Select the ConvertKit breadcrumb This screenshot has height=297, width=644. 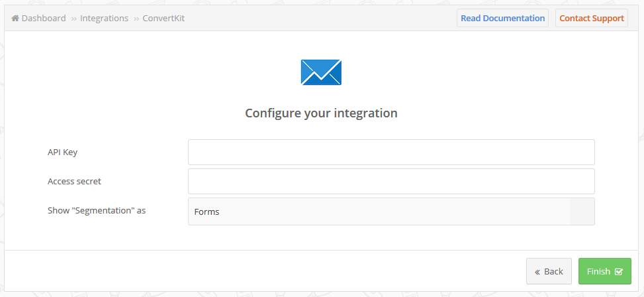coord(163,19)
